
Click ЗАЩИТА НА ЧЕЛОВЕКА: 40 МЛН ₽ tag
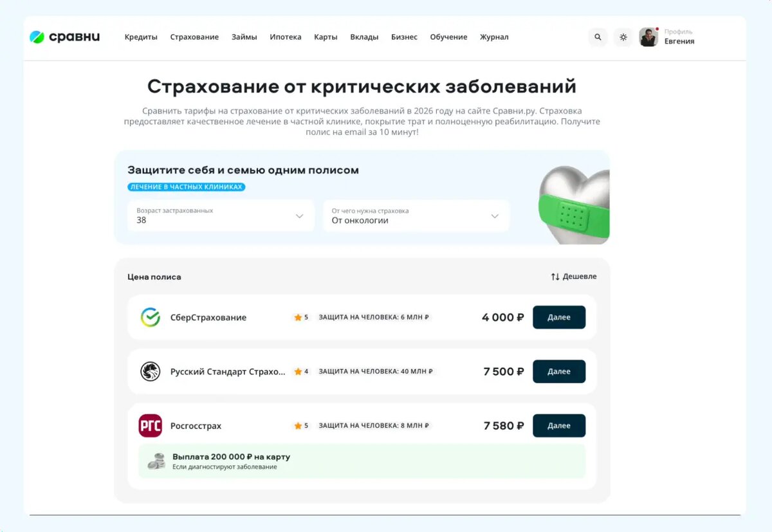[x=376, y=371]
